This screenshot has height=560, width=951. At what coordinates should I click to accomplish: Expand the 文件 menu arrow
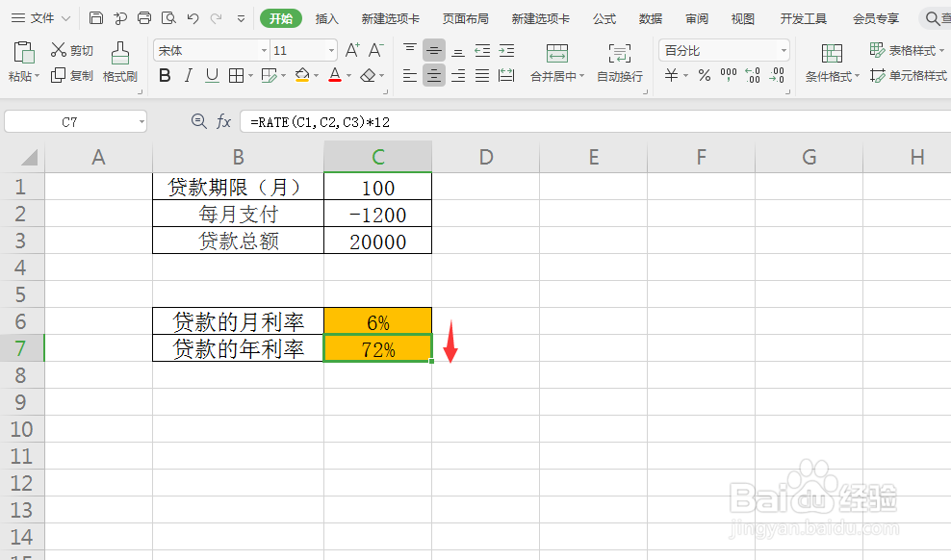tap(66, 19)
